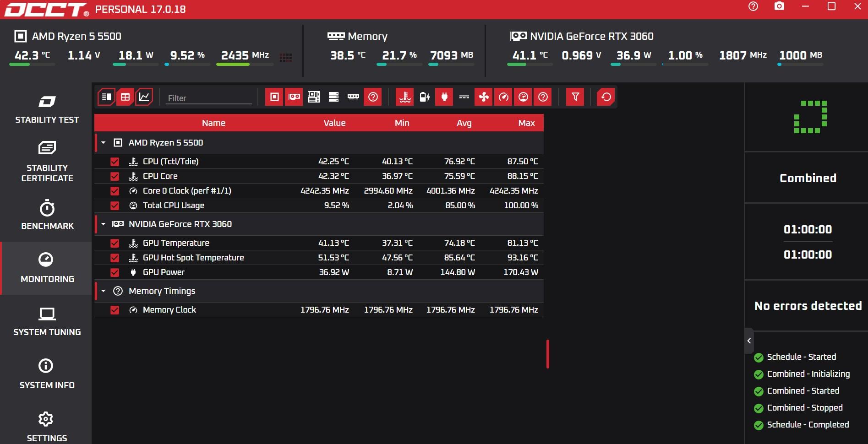Viewport: 868px width, 444px height.
Task: Click the red vertical scrollbar handle
Action: click(547, 354)
